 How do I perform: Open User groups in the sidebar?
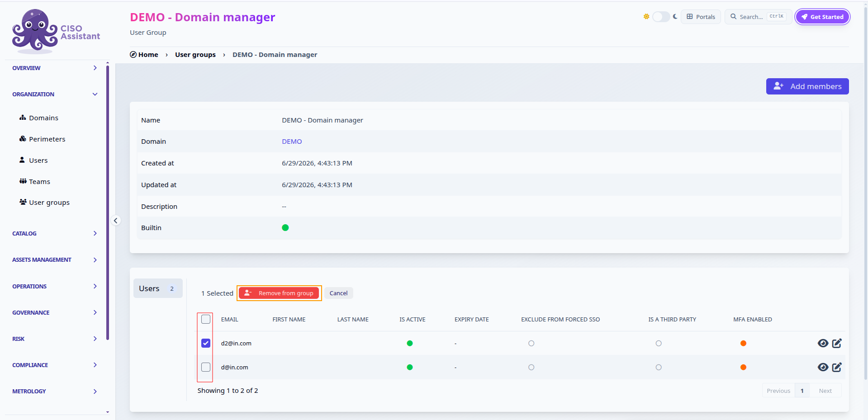tap(44, 203)
